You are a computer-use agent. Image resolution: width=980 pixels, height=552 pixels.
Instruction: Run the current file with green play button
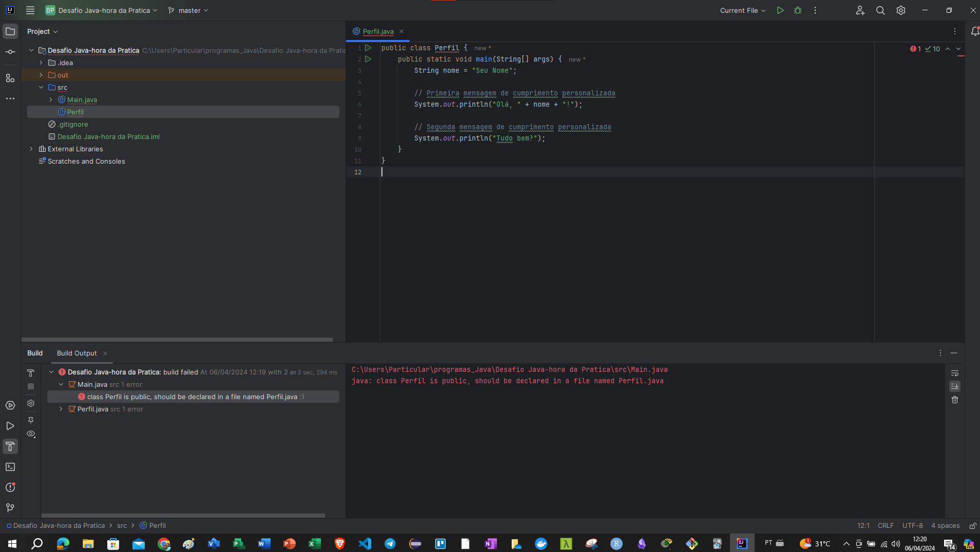780,10
